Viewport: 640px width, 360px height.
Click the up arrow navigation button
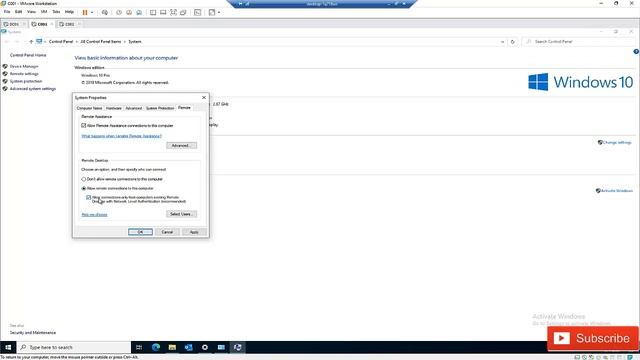point(31,42)
